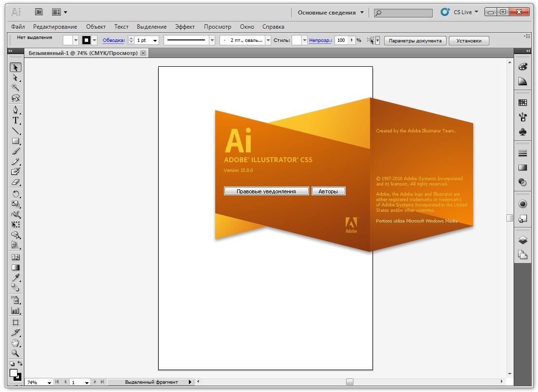Pick the Lasso tool
The width and height of the screenshot is (538, 392).
coord(16,98)
